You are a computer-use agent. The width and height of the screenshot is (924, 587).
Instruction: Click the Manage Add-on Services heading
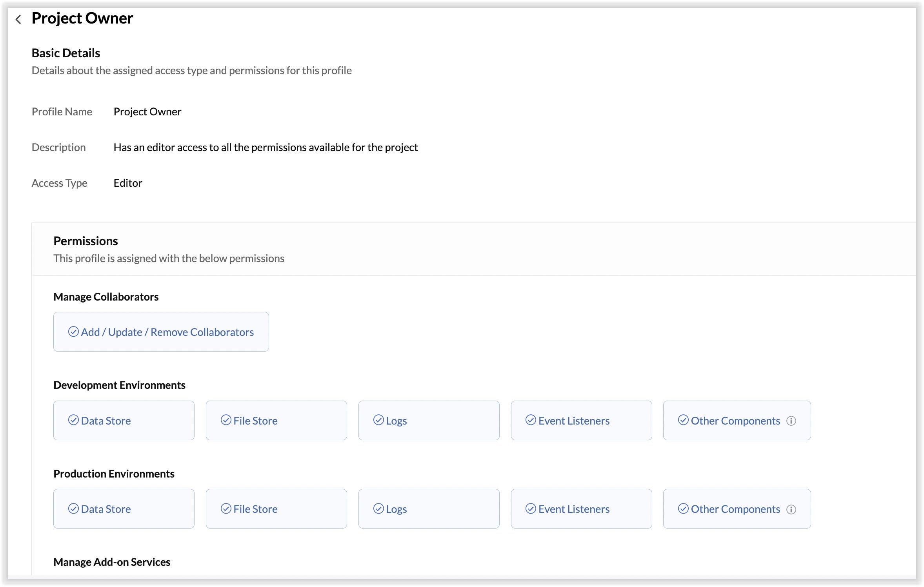(x=112, y=562)
